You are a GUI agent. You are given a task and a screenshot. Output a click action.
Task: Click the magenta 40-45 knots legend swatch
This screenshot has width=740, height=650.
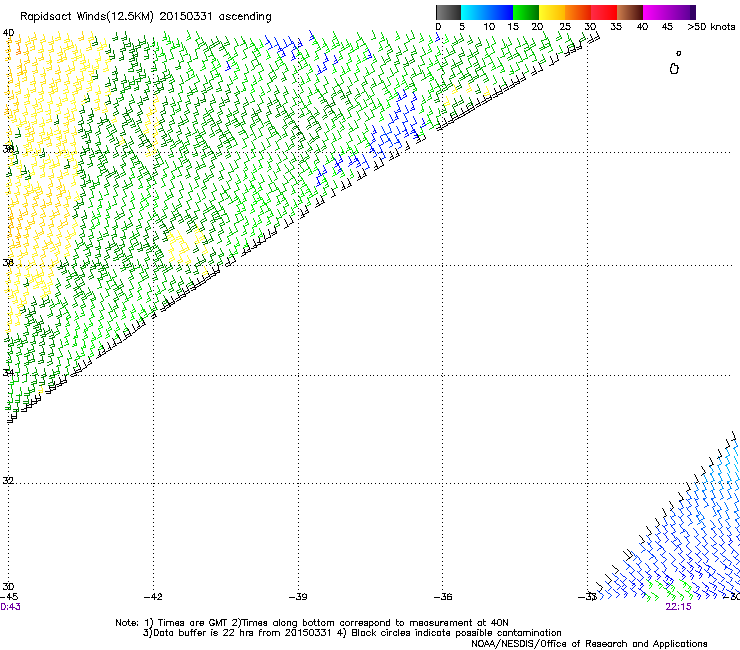tap(656, 12)
